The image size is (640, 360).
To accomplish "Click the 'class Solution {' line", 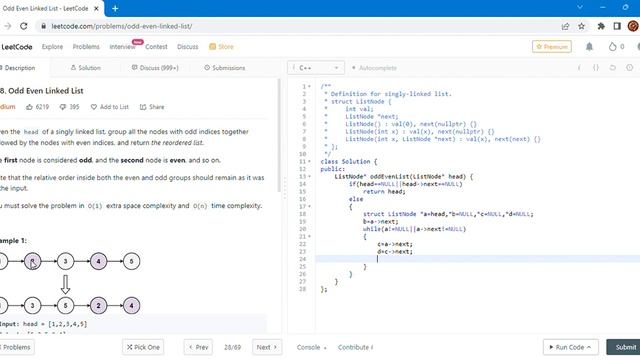I will coord(349,162).
